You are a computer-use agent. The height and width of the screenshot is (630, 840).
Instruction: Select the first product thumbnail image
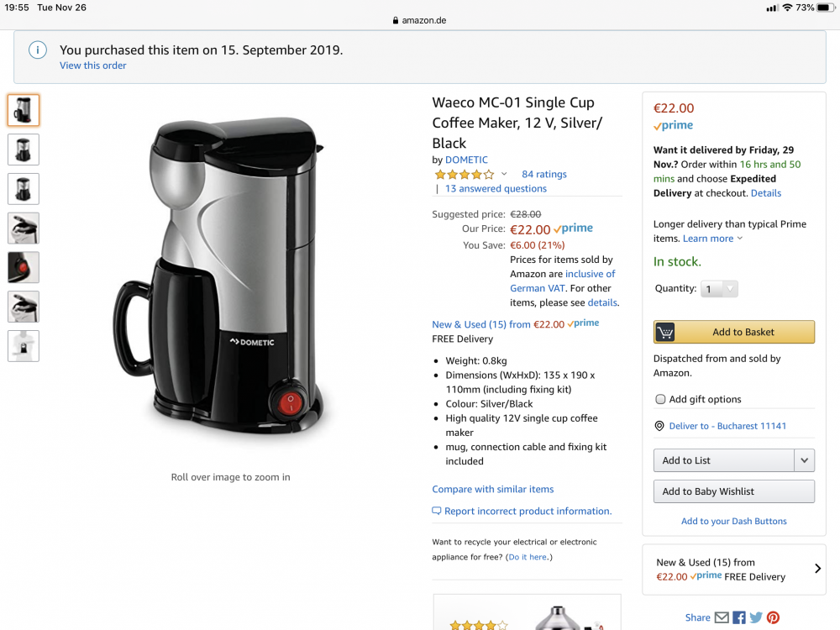coord(24,110)
